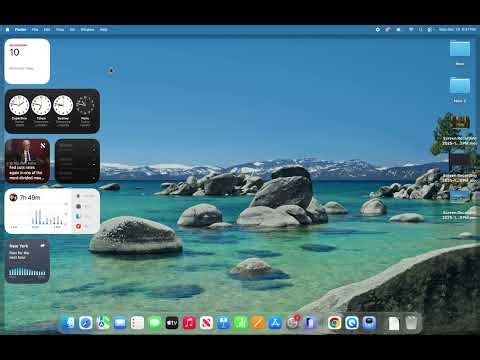Select the third Screen Recording file thumbnail
The height and width of the screenshot is (360, 480).
[x=460, y=196]
